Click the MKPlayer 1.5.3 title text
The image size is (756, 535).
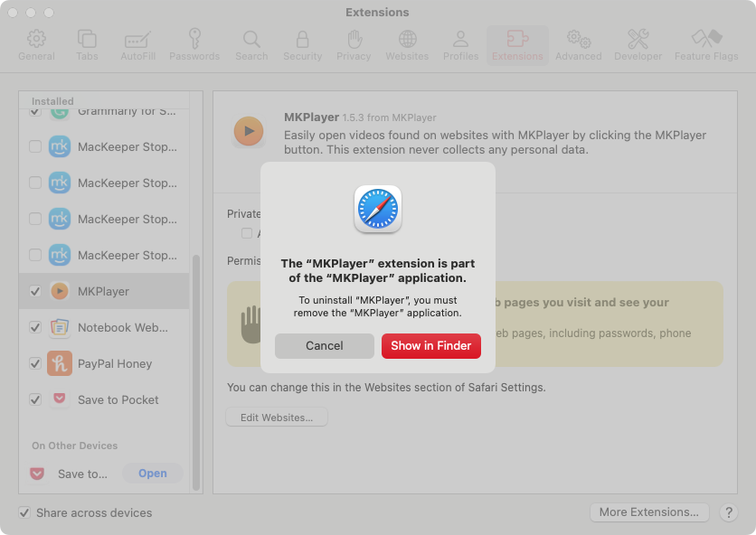coord(360,117)
